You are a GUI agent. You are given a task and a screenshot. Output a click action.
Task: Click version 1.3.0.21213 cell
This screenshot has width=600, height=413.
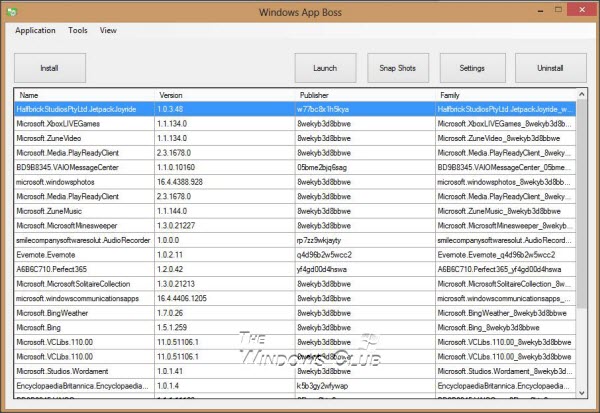(x=225, y=284)
